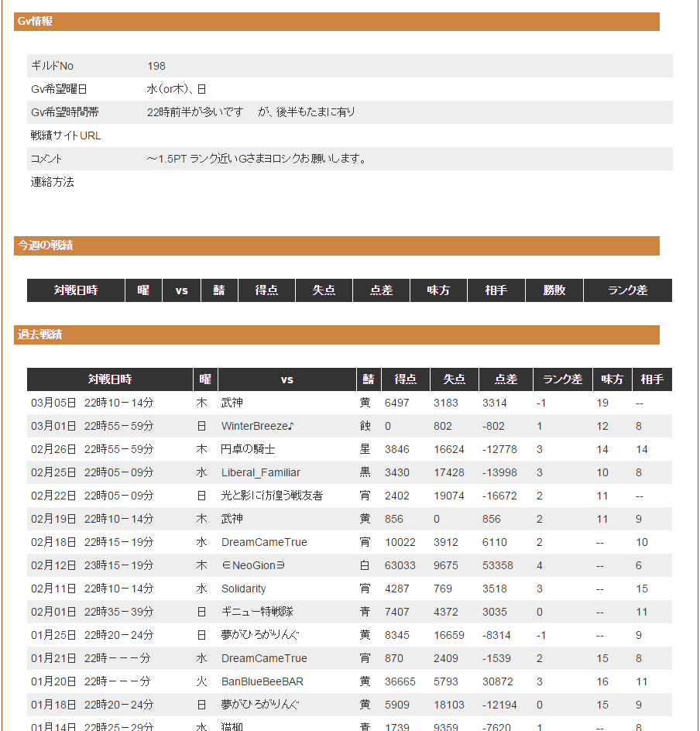Click the Gv情報 section heading

click(35, 22)
